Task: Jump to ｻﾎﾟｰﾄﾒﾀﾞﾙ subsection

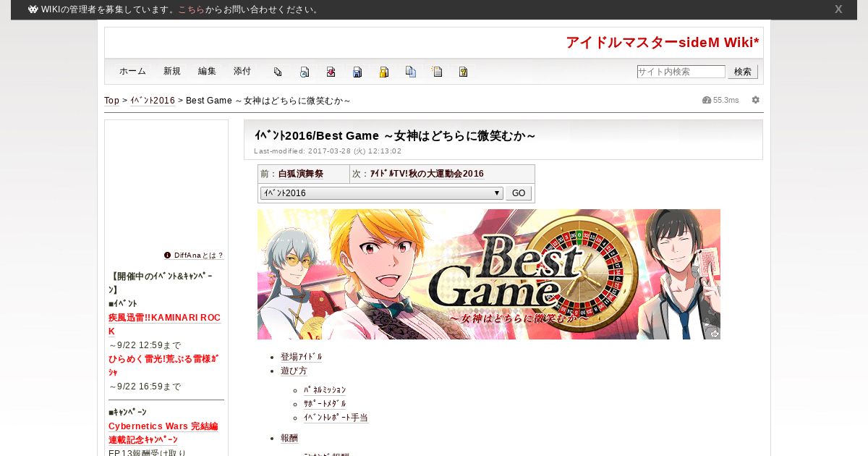Action: tap(325, 404)
